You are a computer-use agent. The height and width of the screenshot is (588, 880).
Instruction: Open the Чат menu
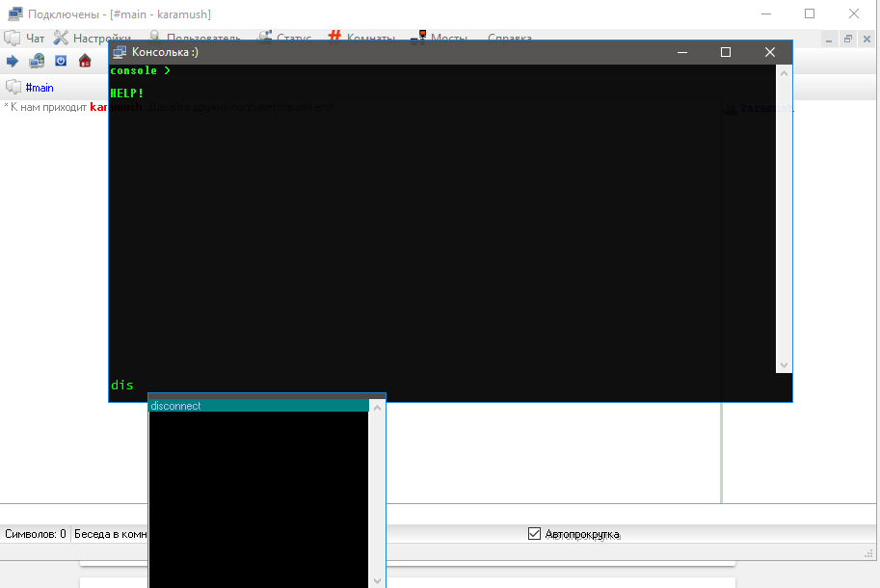[x=35, y=39]
